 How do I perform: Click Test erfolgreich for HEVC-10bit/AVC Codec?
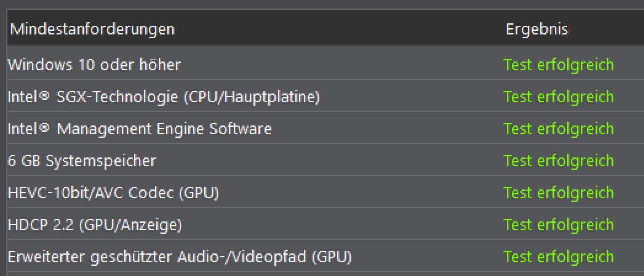click(558, 192)
